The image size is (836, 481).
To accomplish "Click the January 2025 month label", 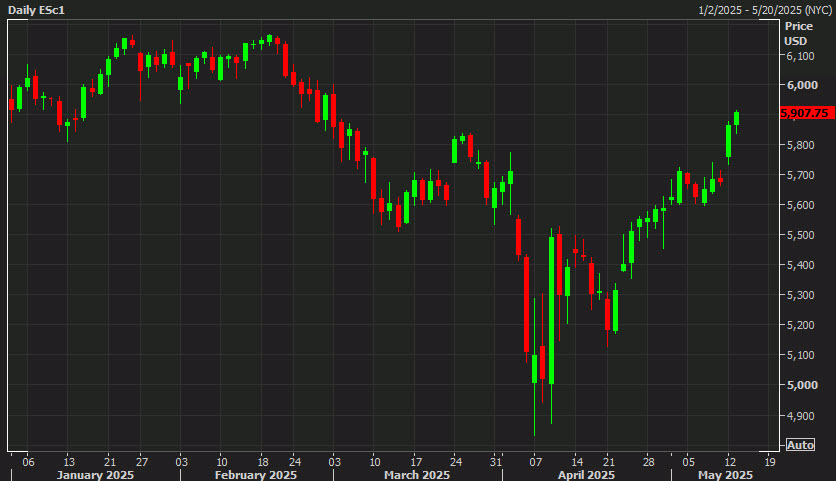I will coord(95,475).
